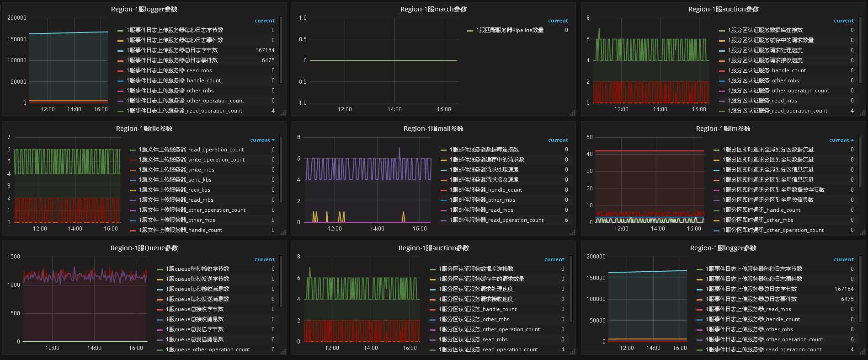Toggle series 1服分区即时通讯分区到全局总信息数 in legend
Screen dimensions: 868x360
click(x=768, y=200)
